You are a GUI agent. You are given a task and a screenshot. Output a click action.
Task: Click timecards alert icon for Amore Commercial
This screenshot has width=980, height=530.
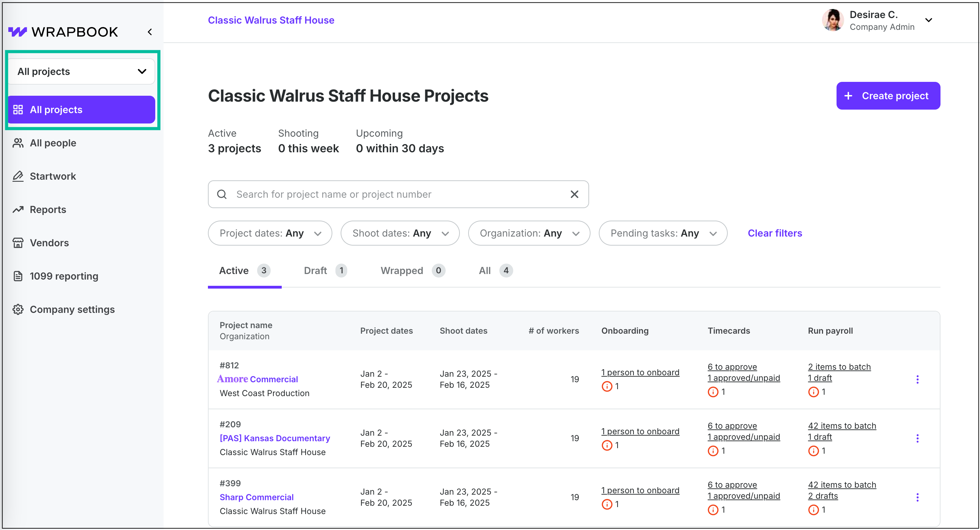click(713, 392)
